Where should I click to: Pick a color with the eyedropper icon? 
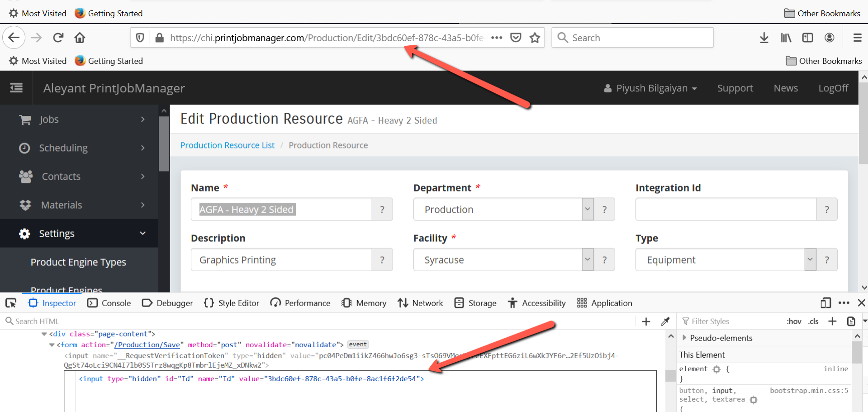click(x=665, y=321)
